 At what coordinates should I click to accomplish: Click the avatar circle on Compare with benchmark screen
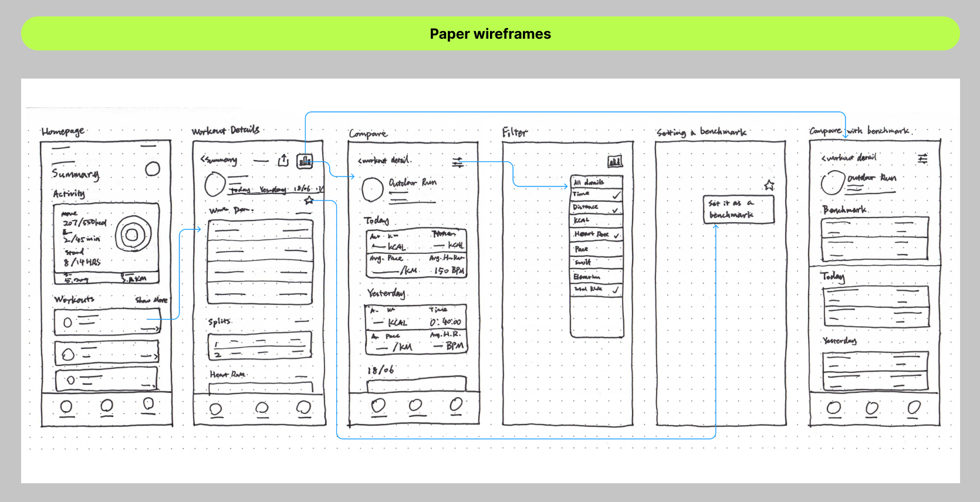click(x=832, y=183)
